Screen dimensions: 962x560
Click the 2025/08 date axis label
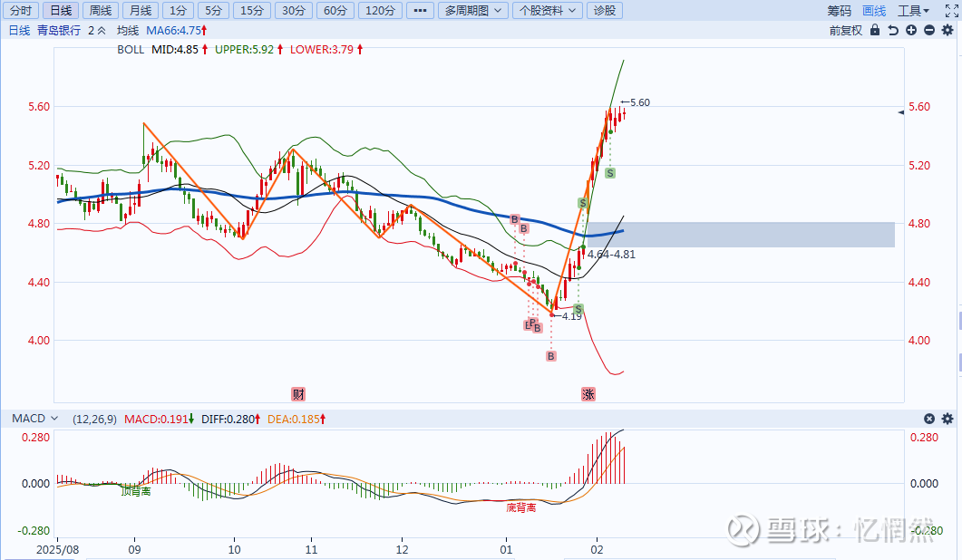(58, 549)
